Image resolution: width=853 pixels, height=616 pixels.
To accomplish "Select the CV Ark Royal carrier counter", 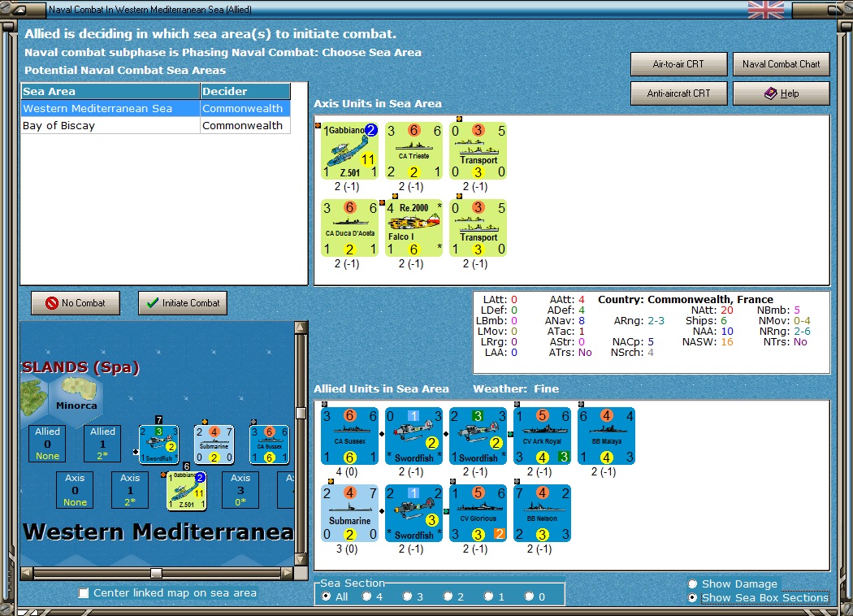I will point(542,436).
